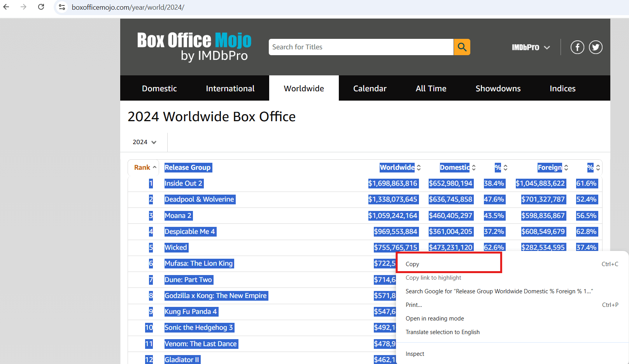Click the browser address bar URL
Image resolution: width=629 pixels, height=364 pixels.
pos(128,7)
